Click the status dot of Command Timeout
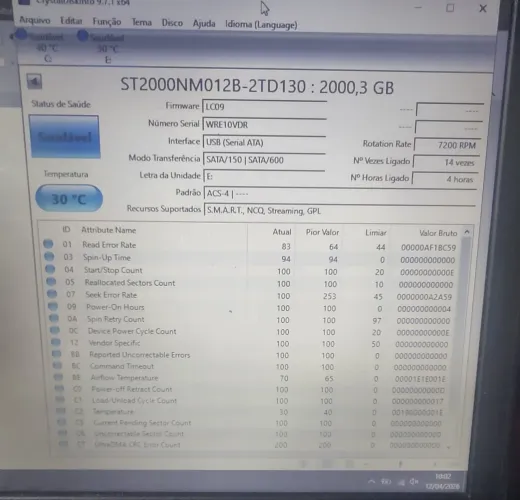This screenshot has height=500, width=520. pos(58,365)
